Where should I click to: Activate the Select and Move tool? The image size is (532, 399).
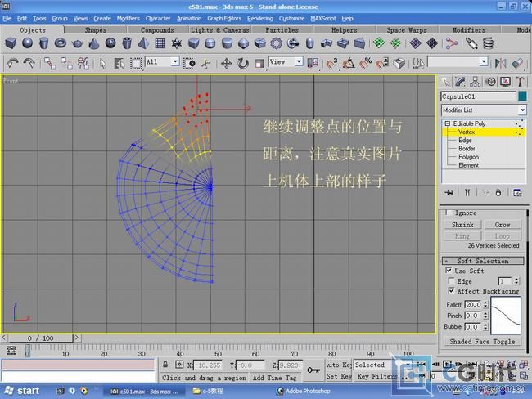pos(226,63)
